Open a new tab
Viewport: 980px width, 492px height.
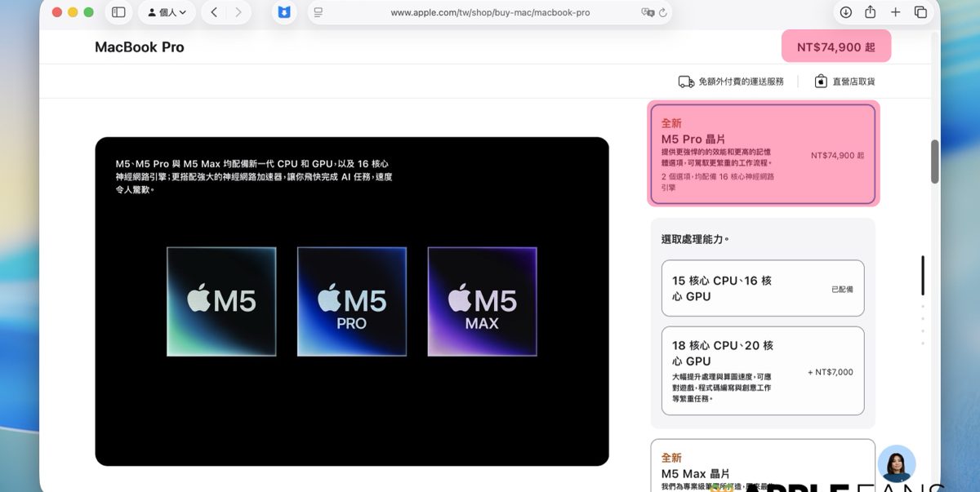(895, 12)
